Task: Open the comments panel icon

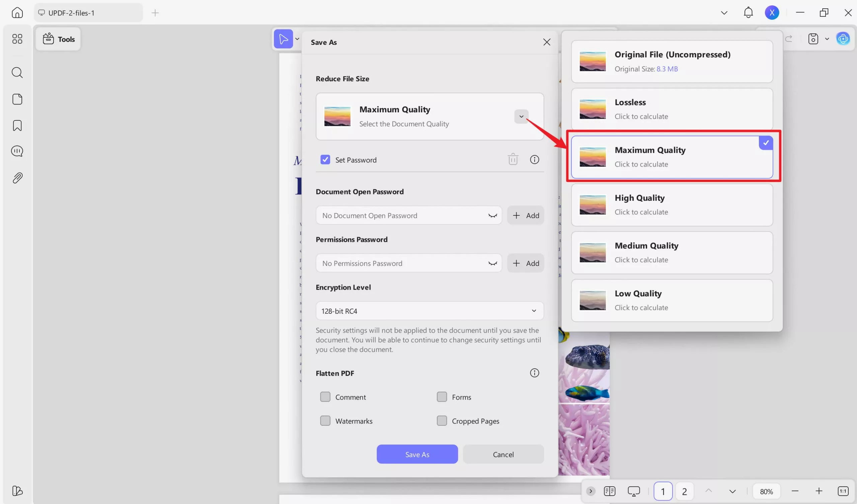Action: click(17, 151)
